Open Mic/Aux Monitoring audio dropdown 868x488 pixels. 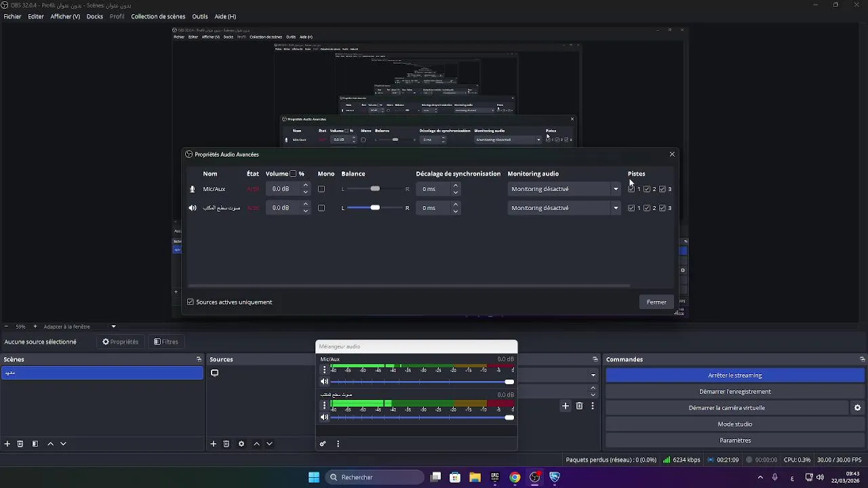pos(564,189)
